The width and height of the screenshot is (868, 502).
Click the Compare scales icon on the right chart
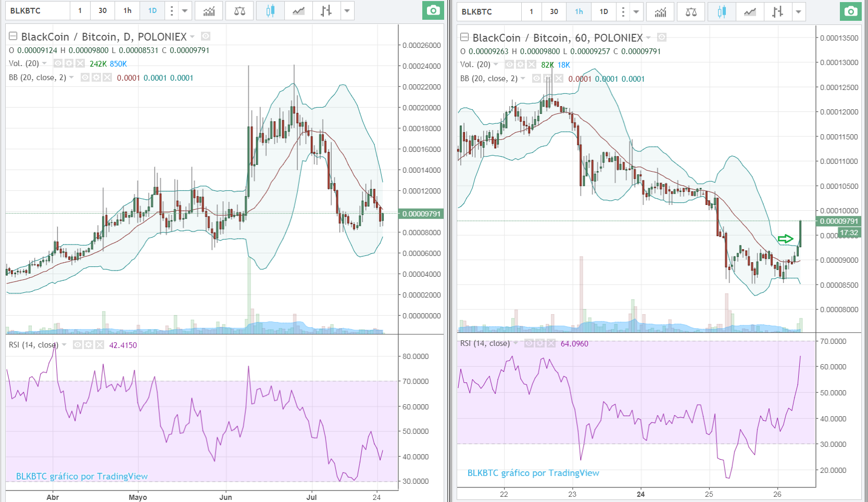click(691, 10)
